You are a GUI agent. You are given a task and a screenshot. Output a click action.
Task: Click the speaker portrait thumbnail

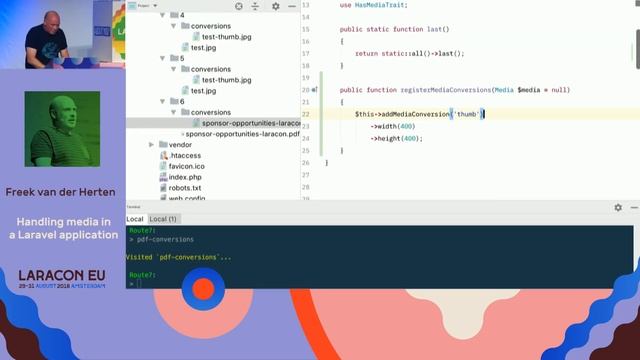click(x=62, y=129)
